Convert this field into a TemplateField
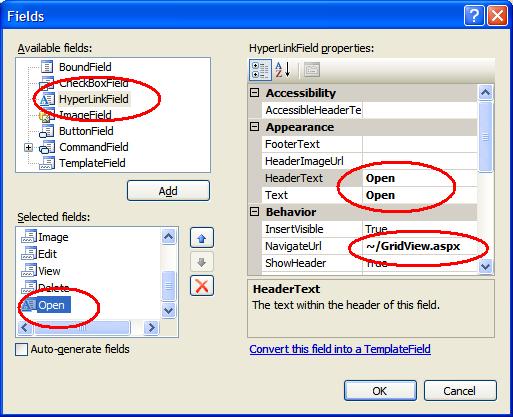 coord(340,349)
